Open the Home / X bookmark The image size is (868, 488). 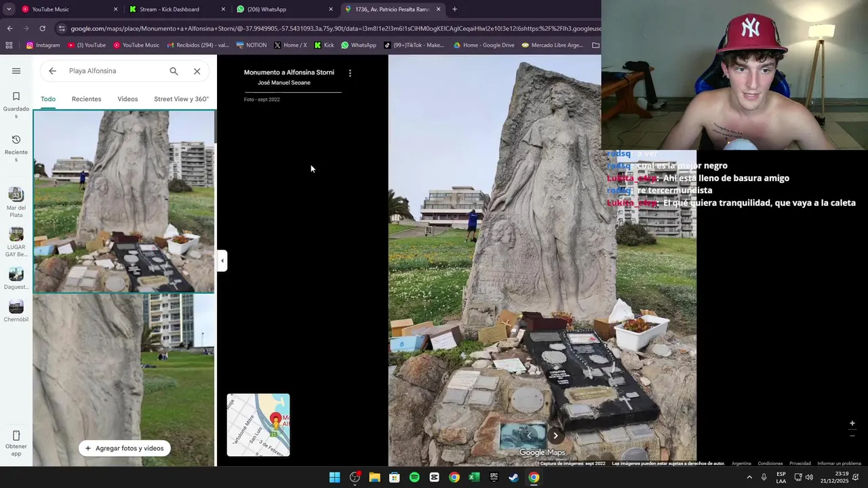point(290,45)
